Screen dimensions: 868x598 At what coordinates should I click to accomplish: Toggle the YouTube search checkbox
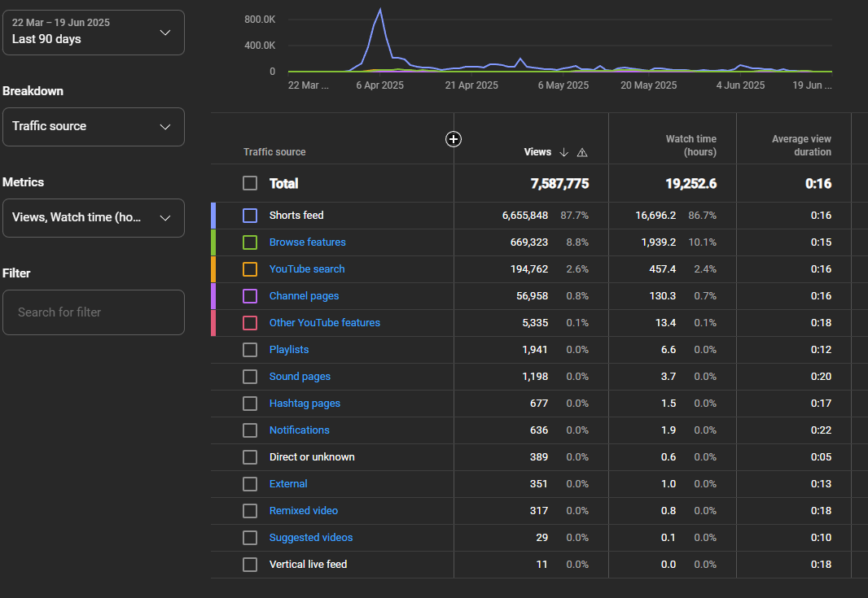pos(250,269)
